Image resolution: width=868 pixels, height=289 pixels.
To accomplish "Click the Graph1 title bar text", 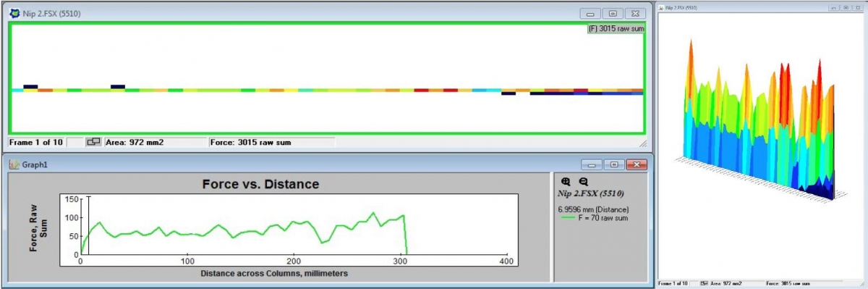I will click(x=34, y=164).
